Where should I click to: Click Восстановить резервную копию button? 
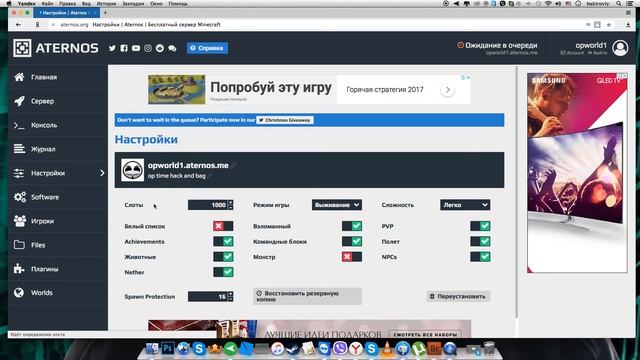point(307,296)
